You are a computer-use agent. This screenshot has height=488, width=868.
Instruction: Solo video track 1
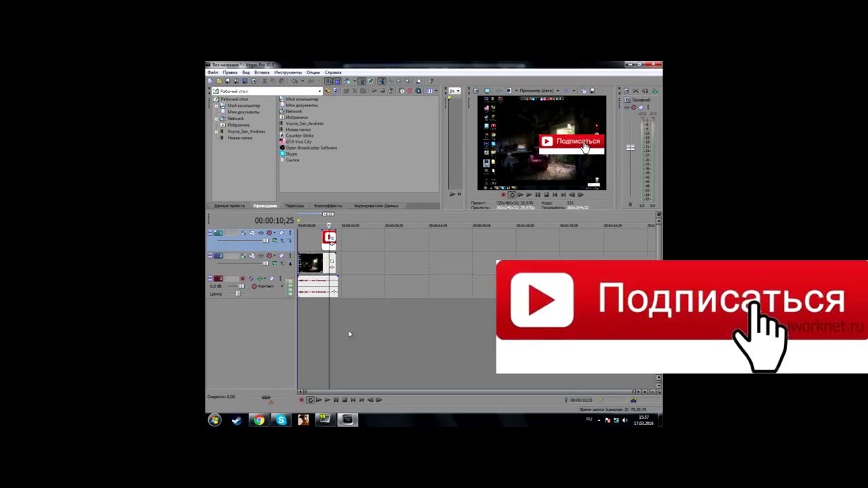point(290,233)
